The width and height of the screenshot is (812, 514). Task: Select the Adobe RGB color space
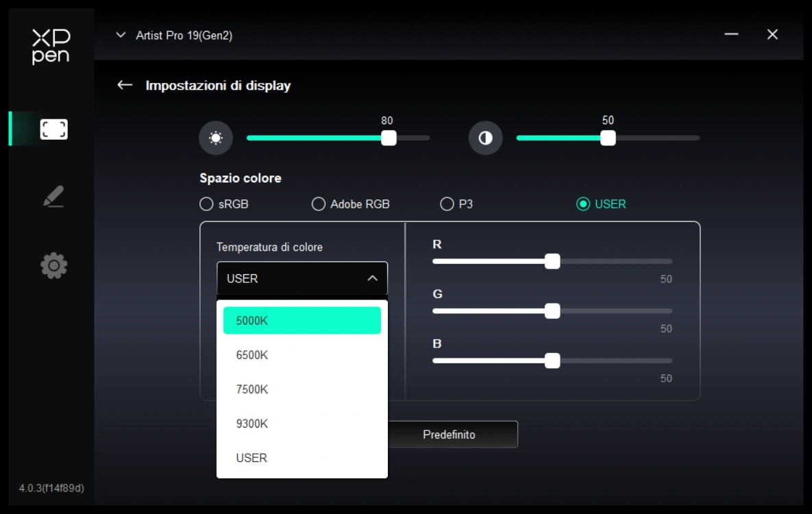(x=319, y=204)
